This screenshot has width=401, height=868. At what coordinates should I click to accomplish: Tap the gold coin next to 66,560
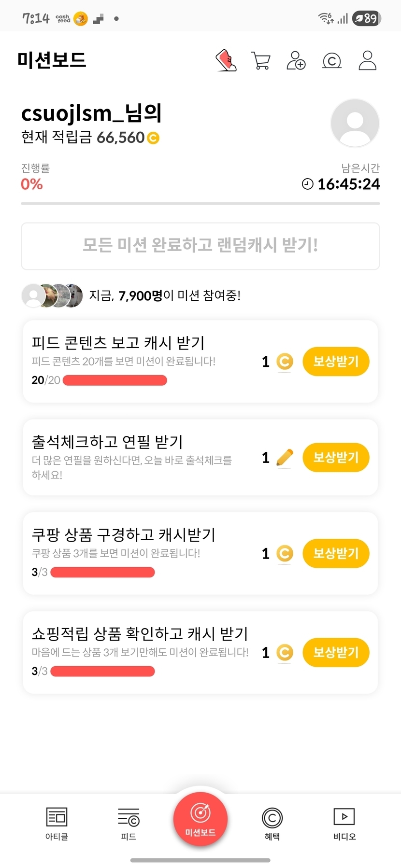153,138
